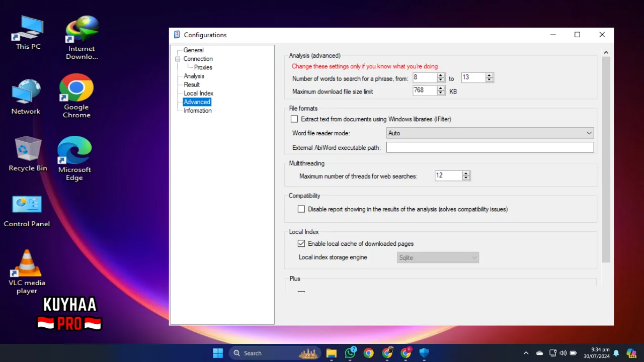Uncheck Enable local cache of downloaded pages

301,243
